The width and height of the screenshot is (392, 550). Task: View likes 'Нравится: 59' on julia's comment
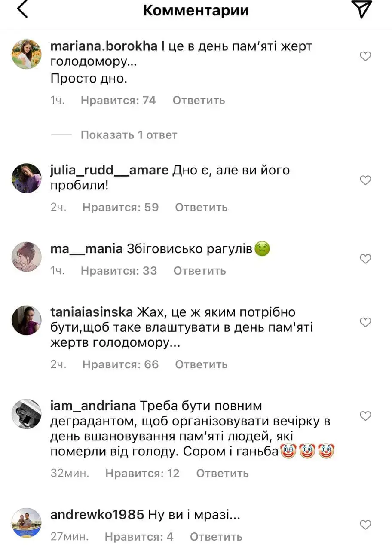click(120, 208)
